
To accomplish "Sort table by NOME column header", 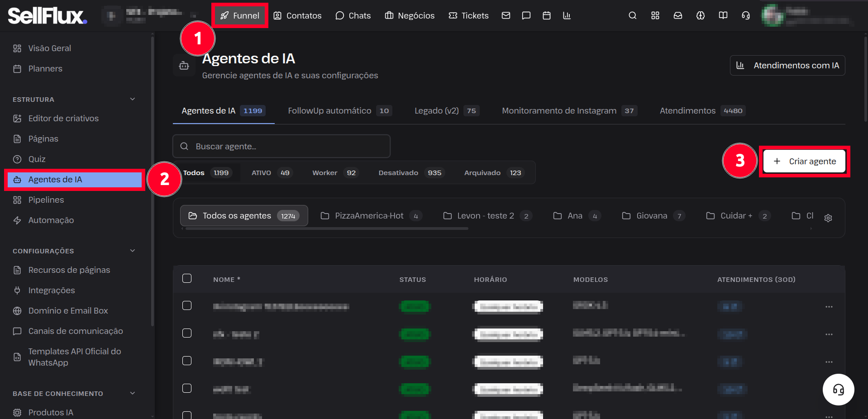I will click(x=227, y=280).
